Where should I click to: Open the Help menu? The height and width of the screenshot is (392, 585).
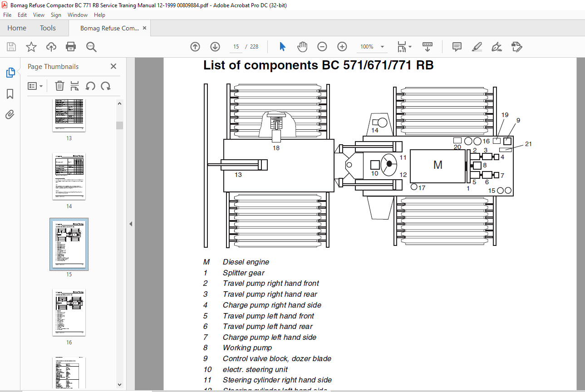point(99,15)
